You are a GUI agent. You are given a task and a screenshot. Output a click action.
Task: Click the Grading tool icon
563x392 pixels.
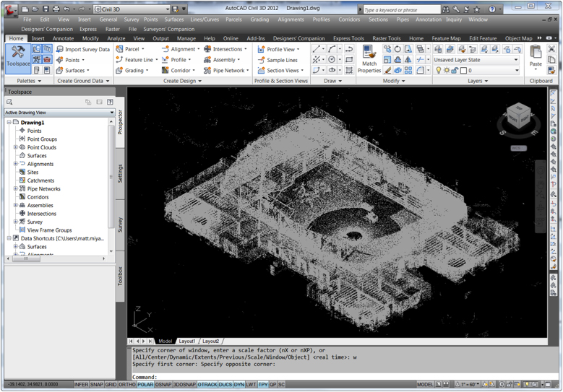click(119, 70)
